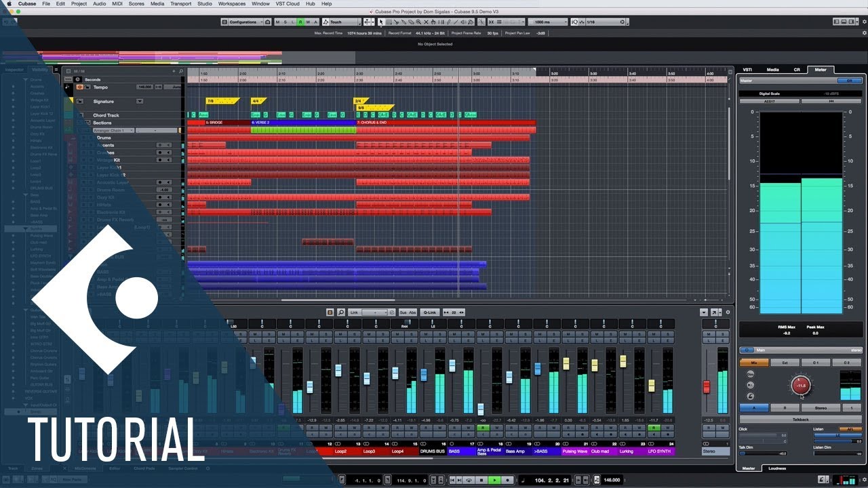Select the Pulsing Wave channel label
Screen dimensions: 868x488
click(575, 451)
